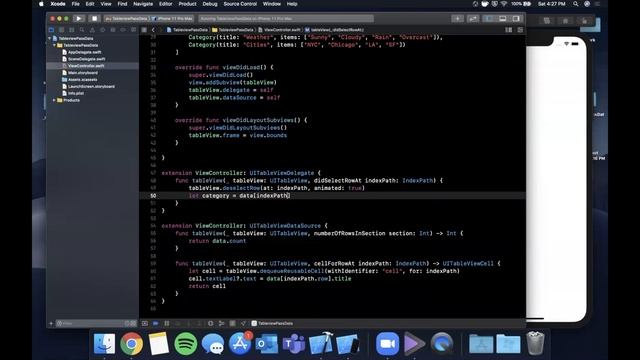This screenshot has height=360, width=640.
Task: Click the code review arrows button
Action: (473, 18)
